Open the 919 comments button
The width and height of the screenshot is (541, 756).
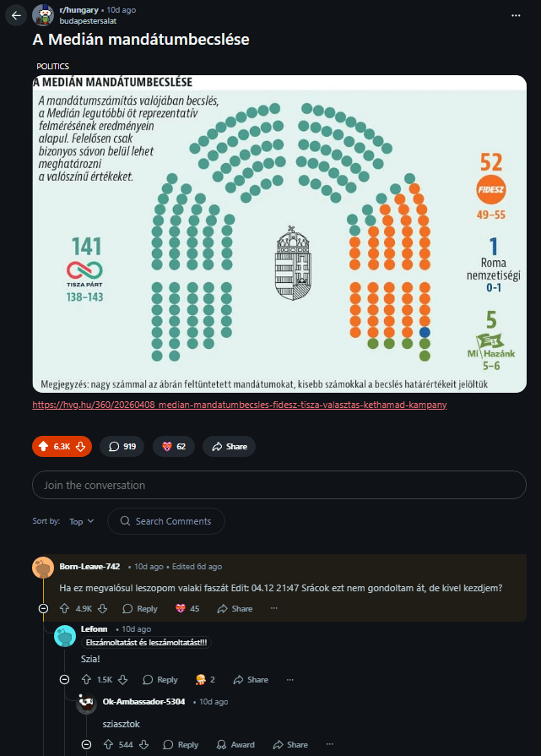click(x=122, y=446)
